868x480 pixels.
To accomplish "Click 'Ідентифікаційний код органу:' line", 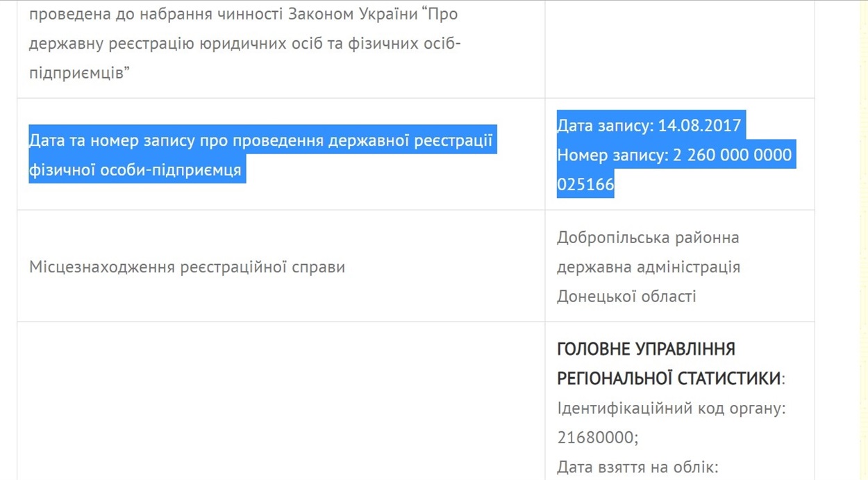I will tap(671, 408).
